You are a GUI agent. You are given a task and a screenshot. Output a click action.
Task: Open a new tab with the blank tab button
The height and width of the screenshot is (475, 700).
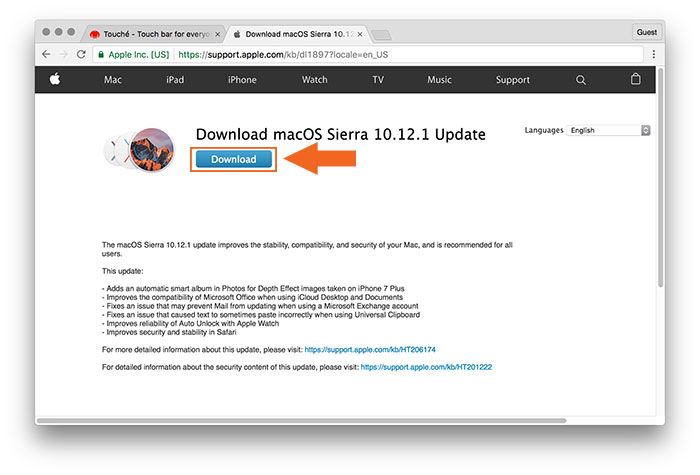[381, 35]
